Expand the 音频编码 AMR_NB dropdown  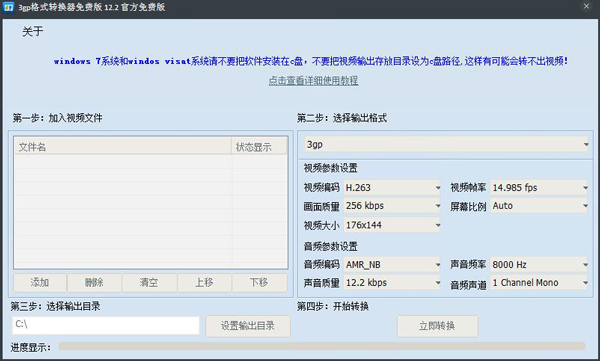392,265
